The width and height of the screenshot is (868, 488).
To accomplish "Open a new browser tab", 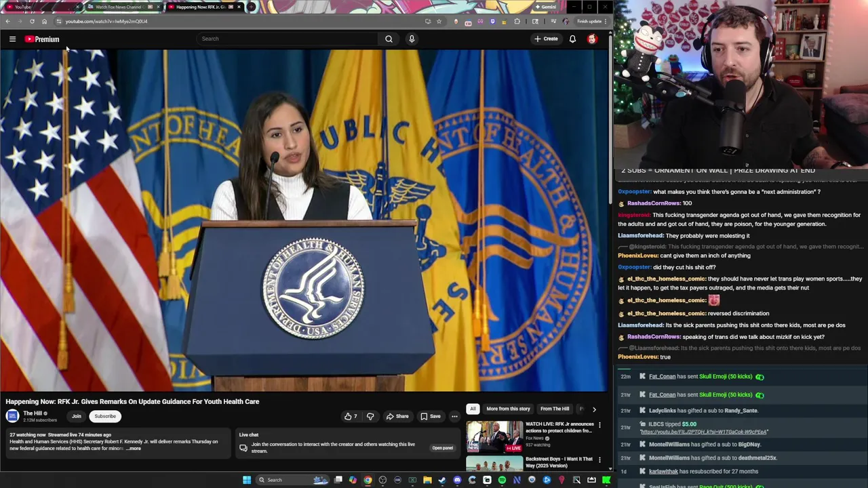I will pos(251,7).
